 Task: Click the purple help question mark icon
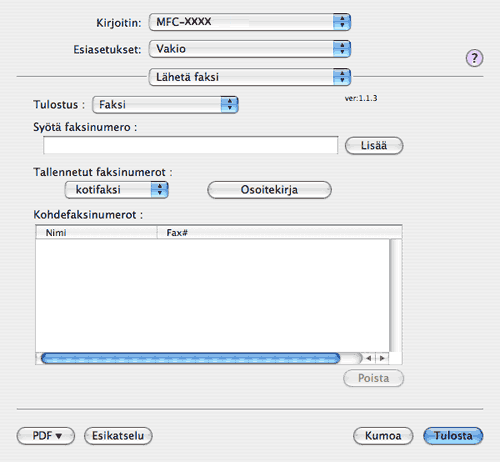pyautogui.click(x=474, y=58)
